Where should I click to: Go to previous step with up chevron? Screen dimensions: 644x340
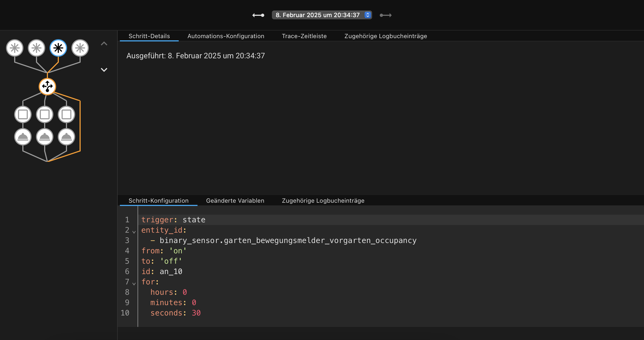click(104, 44)
